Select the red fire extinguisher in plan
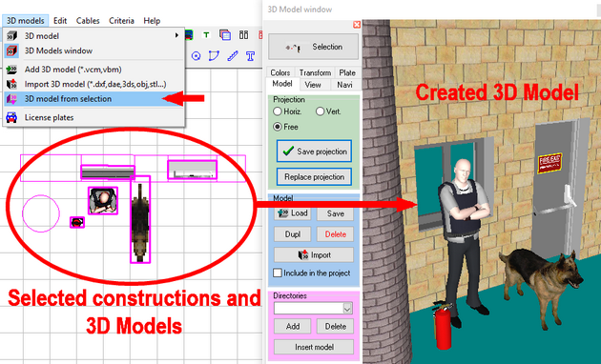601x364 pixels. click(77, 222)
